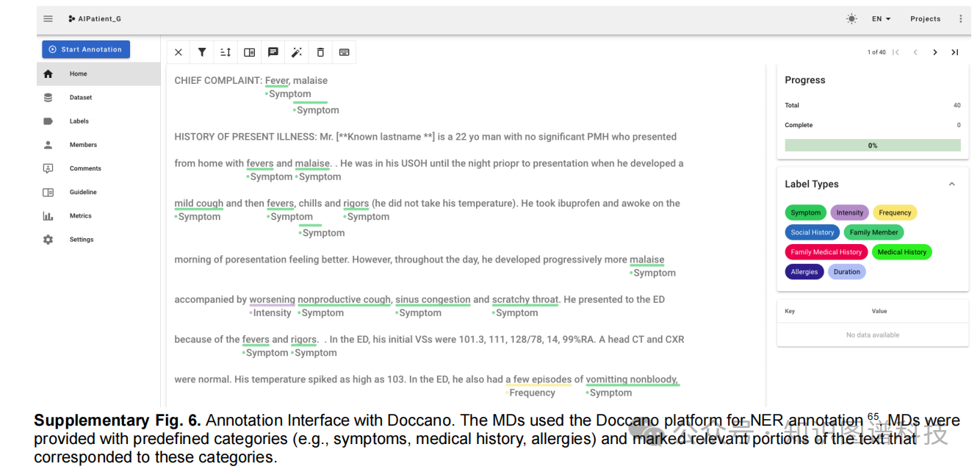Open the EN language dropdown
Screen dimensions: 980x472
click(881, 19)
